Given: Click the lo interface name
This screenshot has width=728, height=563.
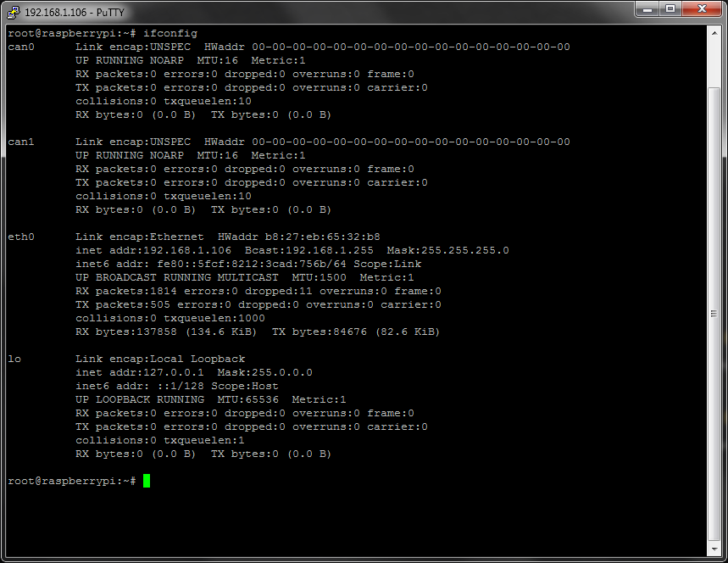Looking at the screenshot, I should tap(14, 359).
